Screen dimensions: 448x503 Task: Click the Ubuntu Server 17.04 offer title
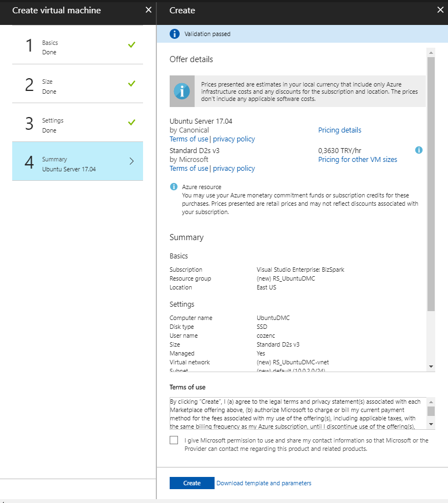tap(201, 121)
